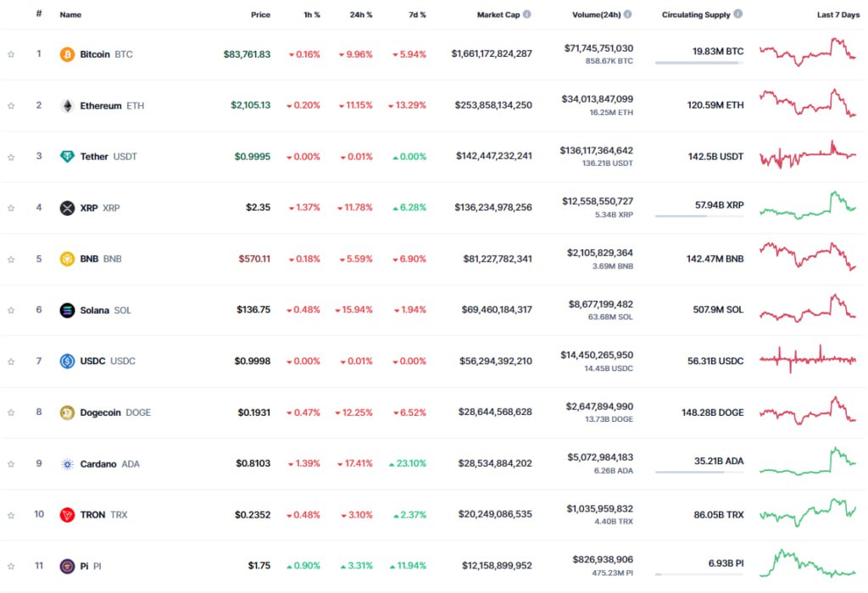Toggle the watchlist star for Cardano
This screenshot has width=868, height=593.
tap(11, 464)
